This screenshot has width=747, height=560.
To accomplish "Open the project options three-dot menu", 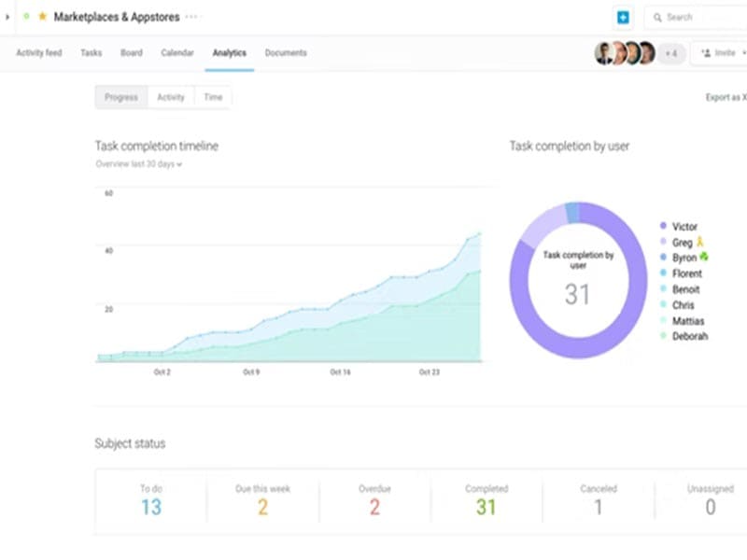I will click(192, 17).
